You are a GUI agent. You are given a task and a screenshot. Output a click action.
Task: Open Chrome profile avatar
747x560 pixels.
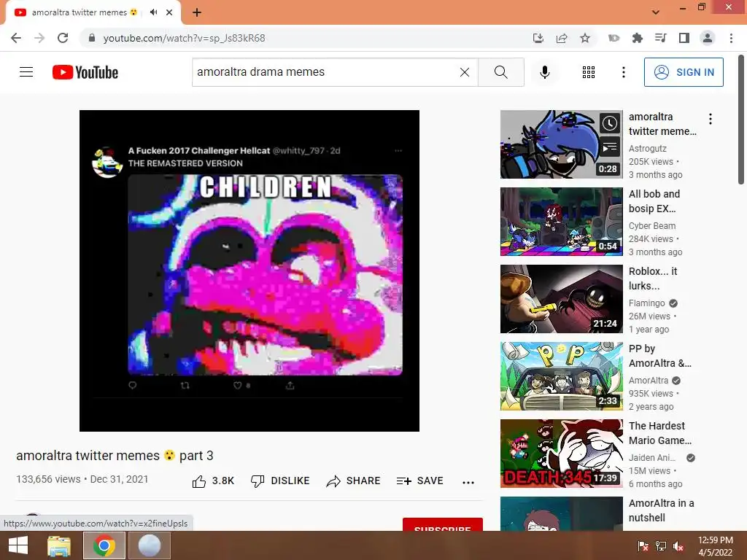(708, 38)
